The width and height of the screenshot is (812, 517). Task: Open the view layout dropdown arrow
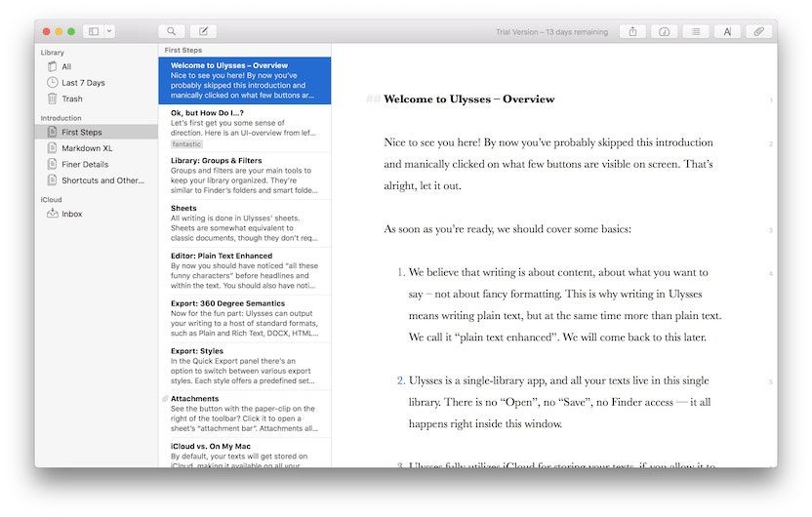tap(109, 31)
